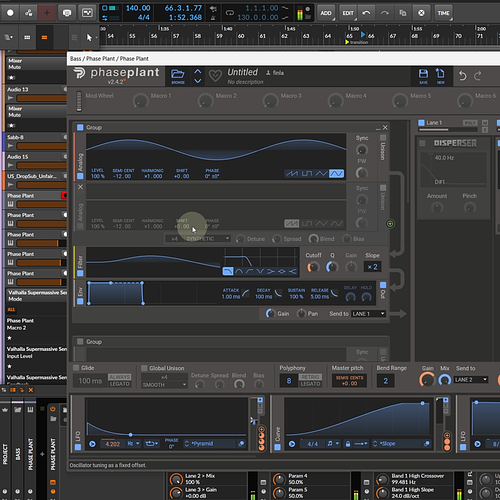
Task: Click the LEGATO button under Polyphony
Action: [x=310, y=384]
